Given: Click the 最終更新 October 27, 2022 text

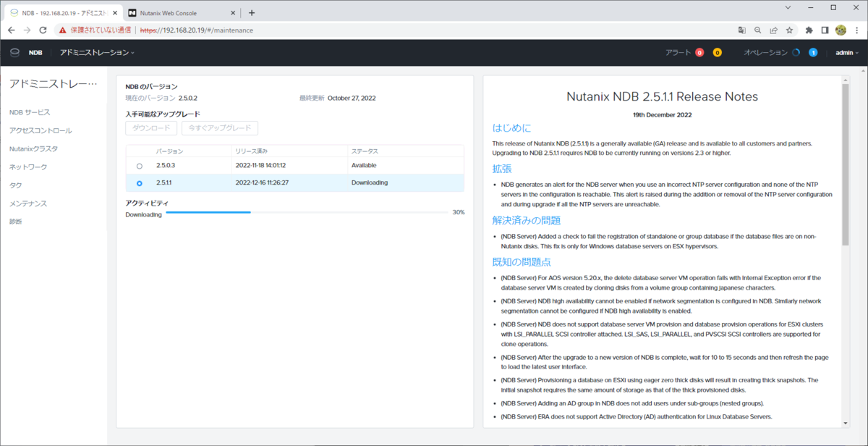Looking at the screenshot, I should click(x=337, y=98).
